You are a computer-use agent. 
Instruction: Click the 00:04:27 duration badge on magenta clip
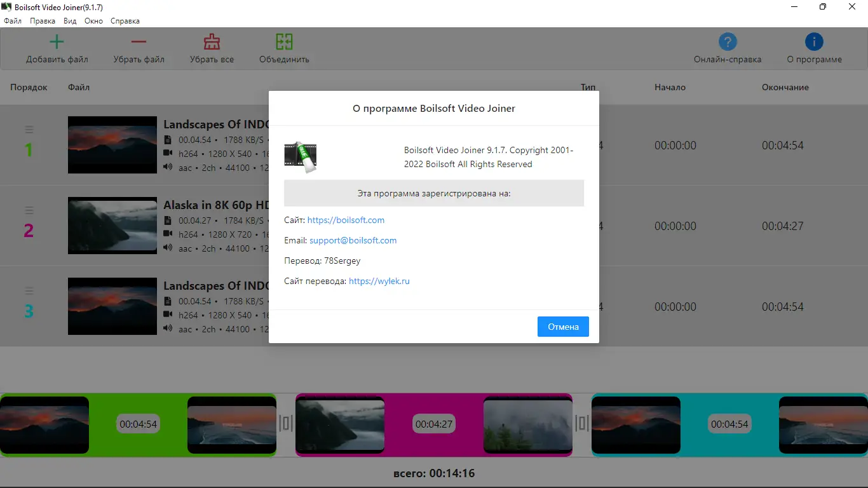(434, 424)
